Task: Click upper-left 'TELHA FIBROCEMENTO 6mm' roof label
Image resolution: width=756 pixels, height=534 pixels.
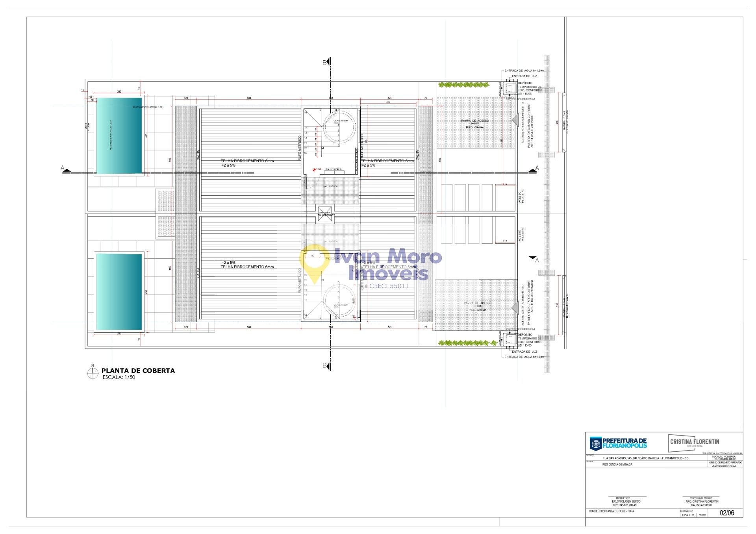Action: point(247,161)
